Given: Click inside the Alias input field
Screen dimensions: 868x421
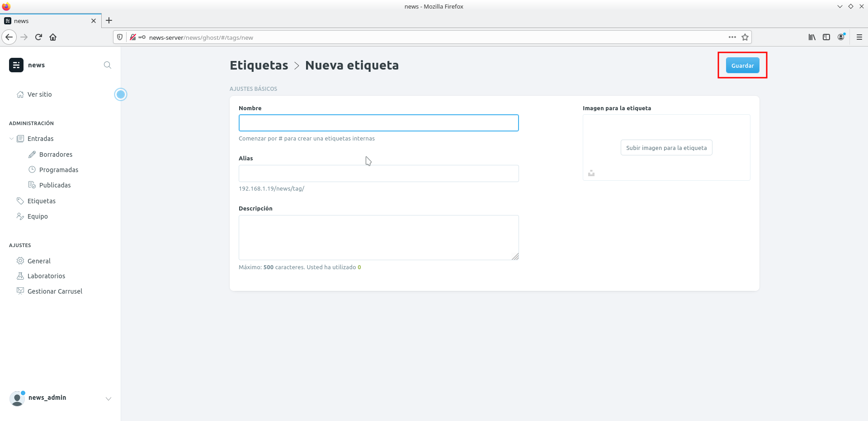Looking at the screenshot, I should point(378,173).
